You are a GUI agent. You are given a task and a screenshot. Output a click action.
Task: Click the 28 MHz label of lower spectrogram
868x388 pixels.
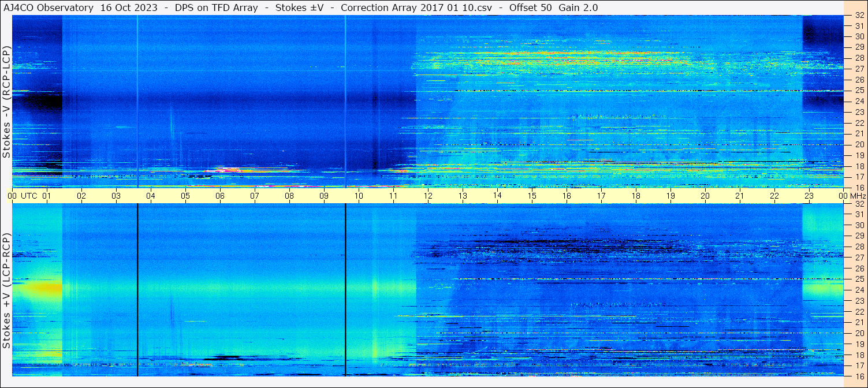(x=859, y=247)
